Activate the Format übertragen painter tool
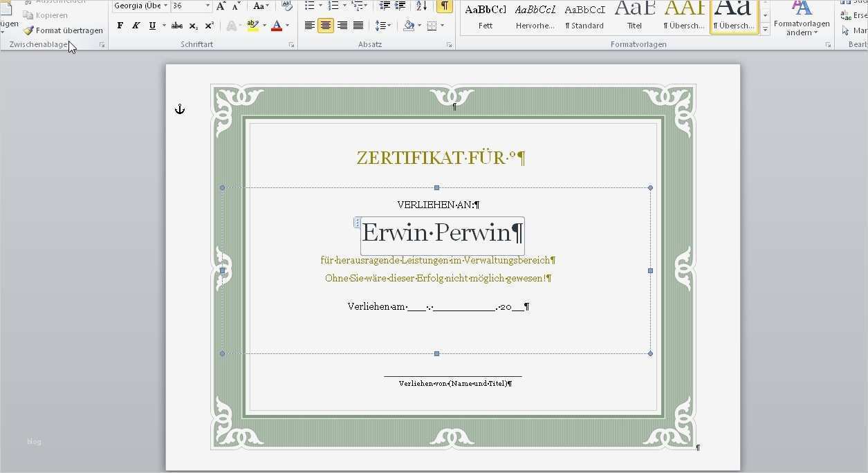868x473 pixels. click(x=63, y=30)
